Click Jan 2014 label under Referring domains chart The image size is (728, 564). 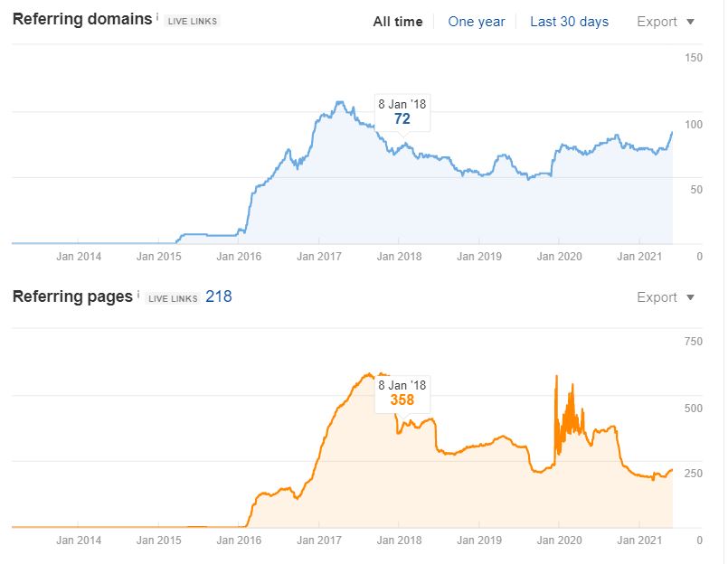(x=79, y=256)
